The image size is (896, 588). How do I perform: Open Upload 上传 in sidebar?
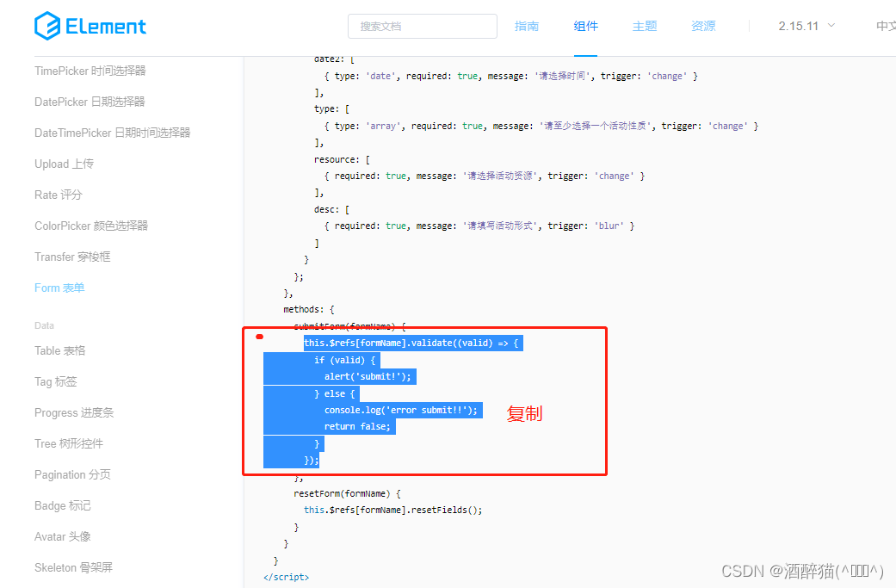64,164
